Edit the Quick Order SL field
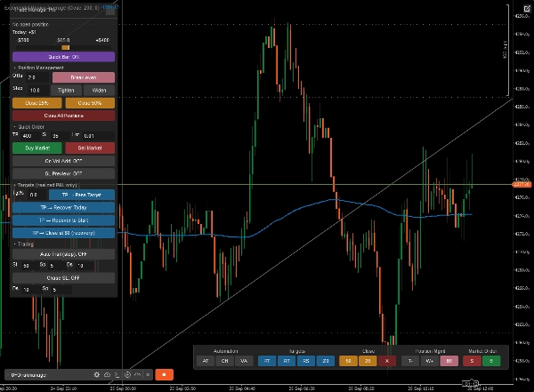The image size is (534, 392). (x=60, y=136)
